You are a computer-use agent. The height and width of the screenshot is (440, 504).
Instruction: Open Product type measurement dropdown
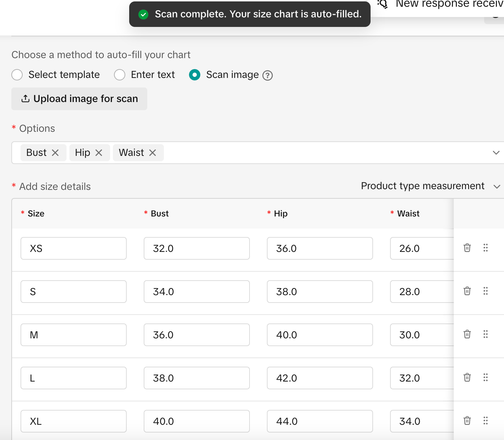430,186
